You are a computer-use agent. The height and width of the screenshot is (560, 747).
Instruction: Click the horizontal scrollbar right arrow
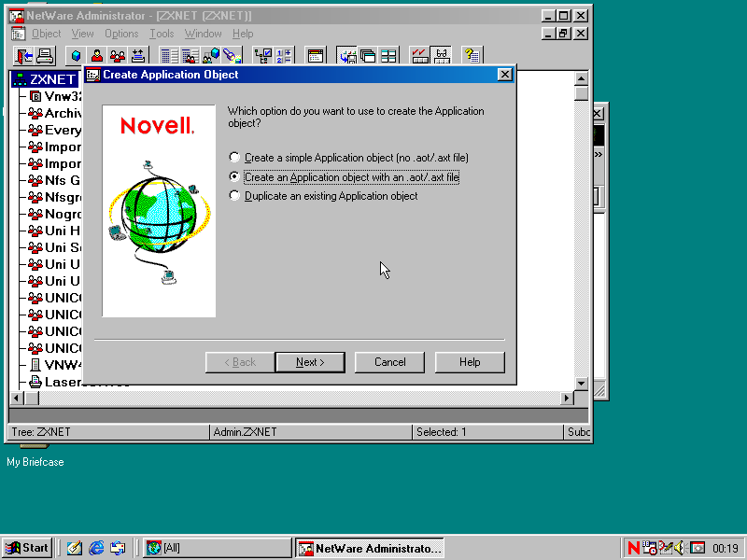pyautogui.click(x=567, y=398)
